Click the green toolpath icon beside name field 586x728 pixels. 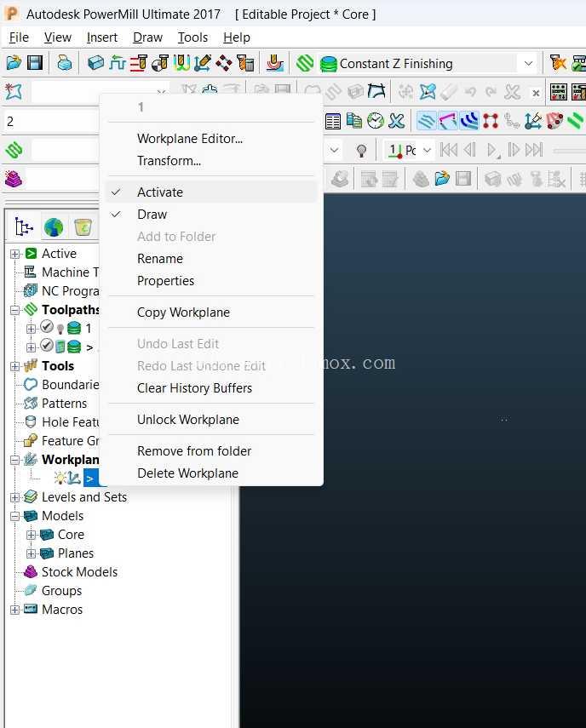pyautogui.click(x=14, y=150)
